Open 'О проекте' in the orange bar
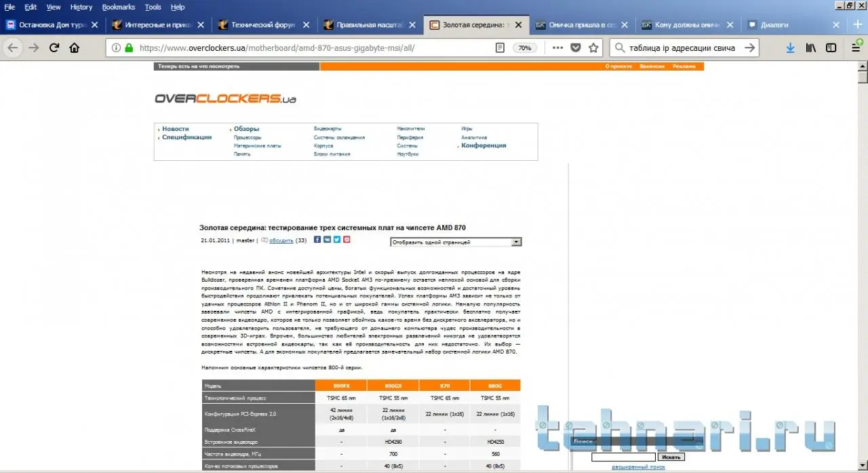 (x=618, y=67)
